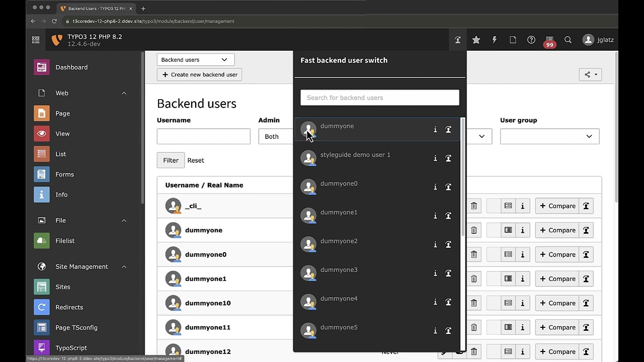
Task: Switch to user dummyone in switch panel
Action: click(x=448, y=130)
